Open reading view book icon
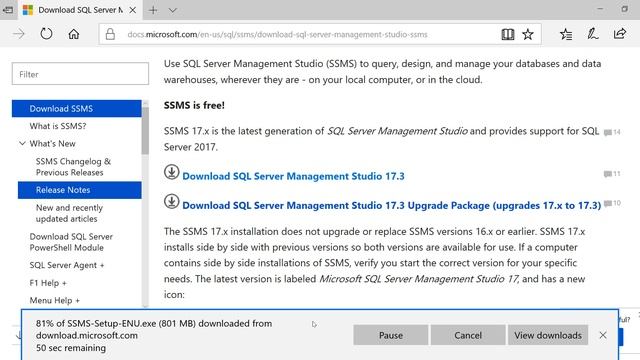640x360 pixels. (508, 34)
